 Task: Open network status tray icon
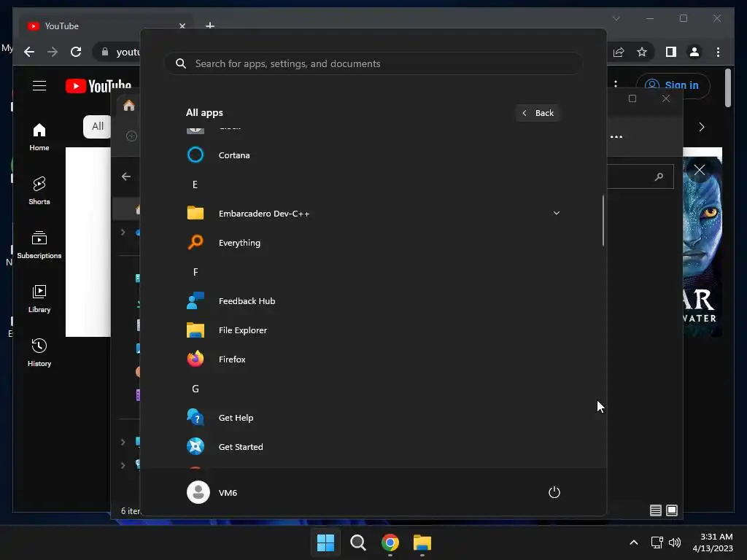pyautogui.click(x=657, y=542)
